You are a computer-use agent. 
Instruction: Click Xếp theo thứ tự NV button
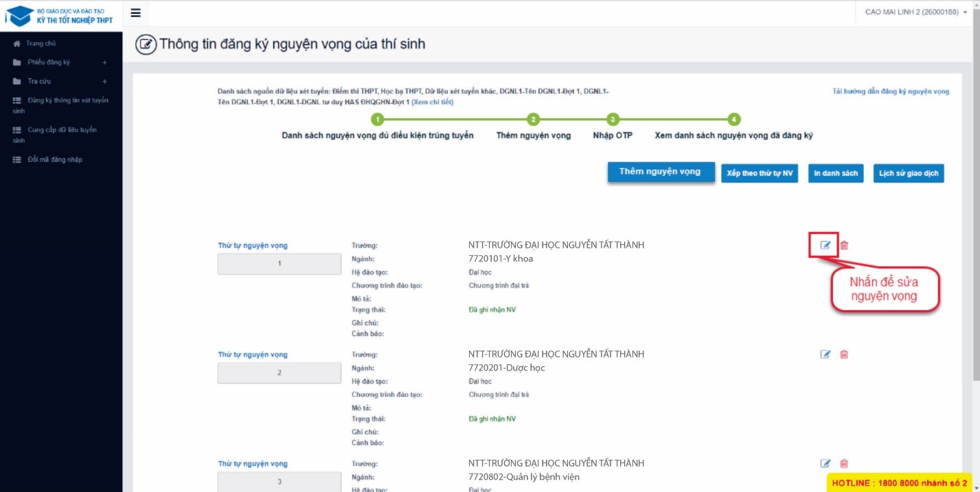click(760, 174)
